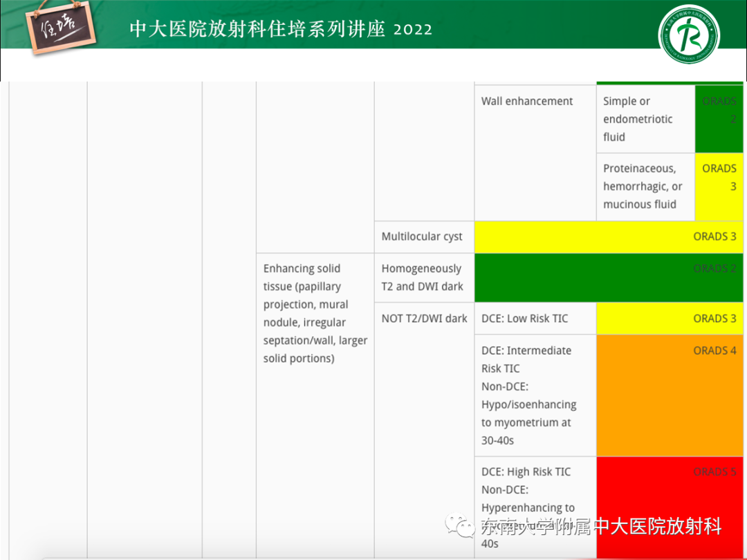Click the yellow ORADS 3 cell beside Low Risk TIC
Image resolution: width=747 pixels, height=560 pixels.
tap(670, 319)
